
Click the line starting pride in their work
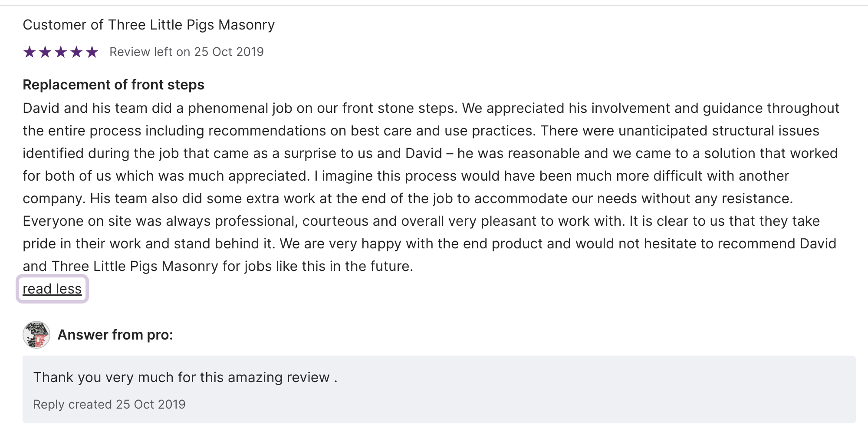(x=429, y=244)
